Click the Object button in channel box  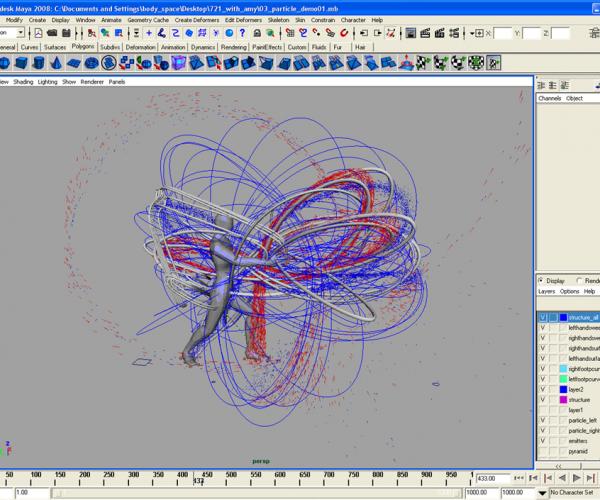[x=574, y=98]
